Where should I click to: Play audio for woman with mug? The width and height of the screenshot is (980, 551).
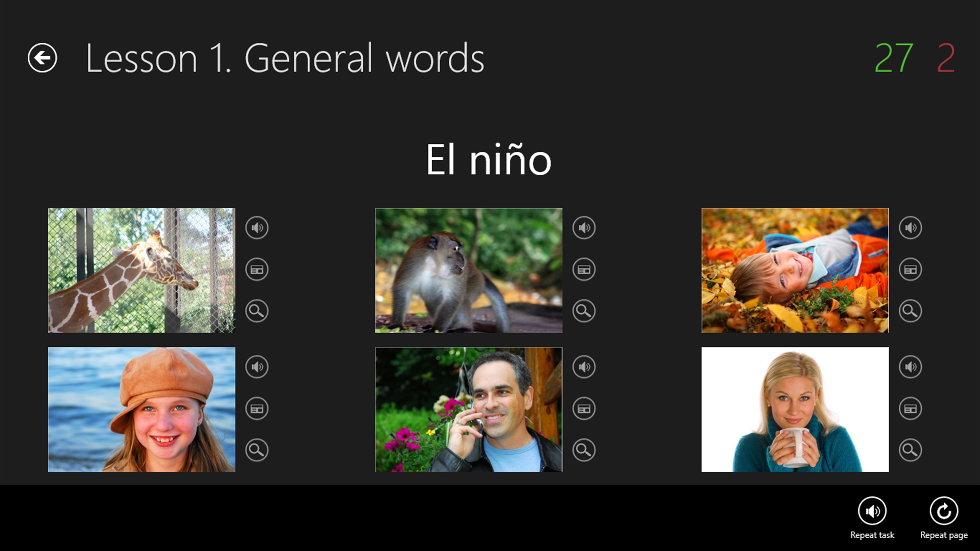click(x=910, y=367)
